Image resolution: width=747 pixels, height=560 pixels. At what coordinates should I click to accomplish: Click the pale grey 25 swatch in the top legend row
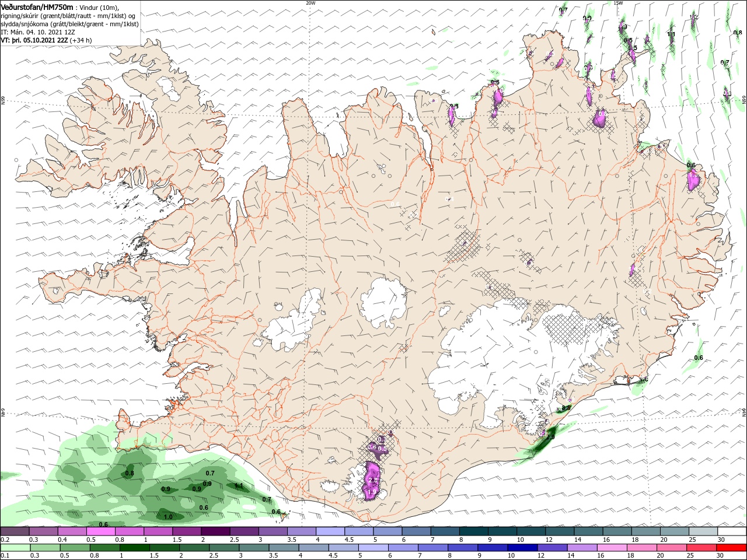pyautogui.click(x=703, y=531)
